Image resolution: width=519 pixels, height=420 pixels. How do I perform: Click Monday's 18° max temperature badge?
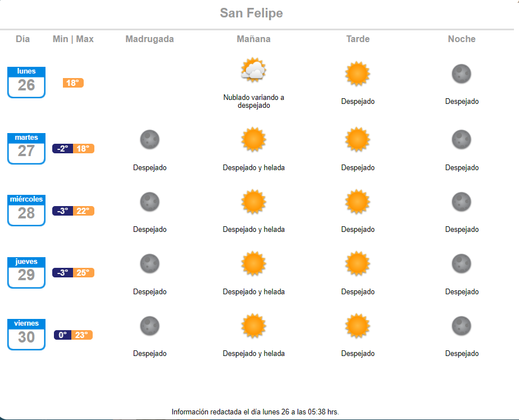tap(73, 83)
